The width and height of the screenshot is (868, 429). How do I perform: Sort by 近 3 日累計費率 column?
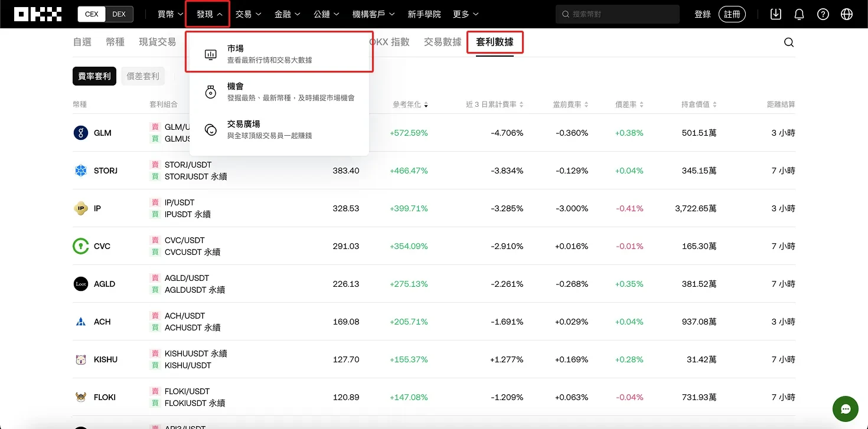tap(495, 104)
